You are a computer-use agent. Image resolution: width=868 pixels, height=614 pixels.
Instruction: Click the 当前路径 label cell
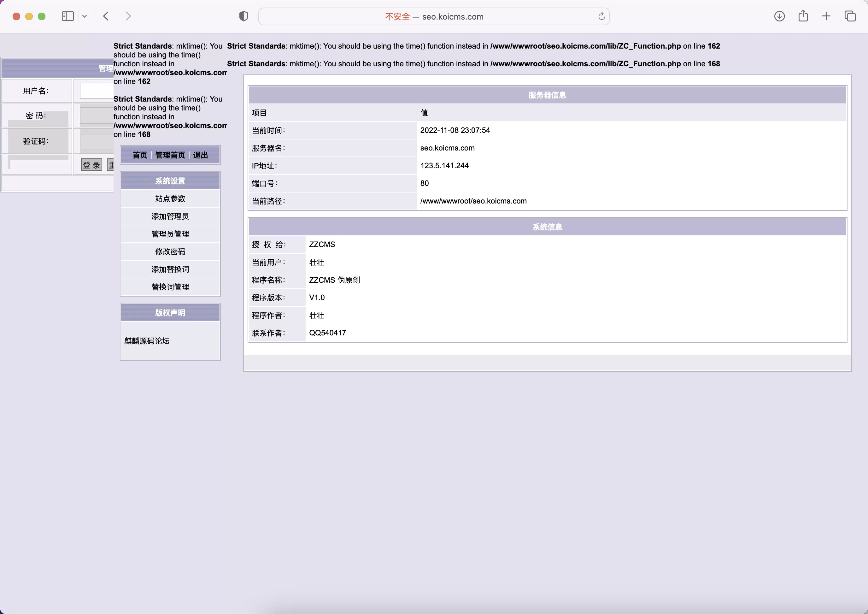[332, 201]
